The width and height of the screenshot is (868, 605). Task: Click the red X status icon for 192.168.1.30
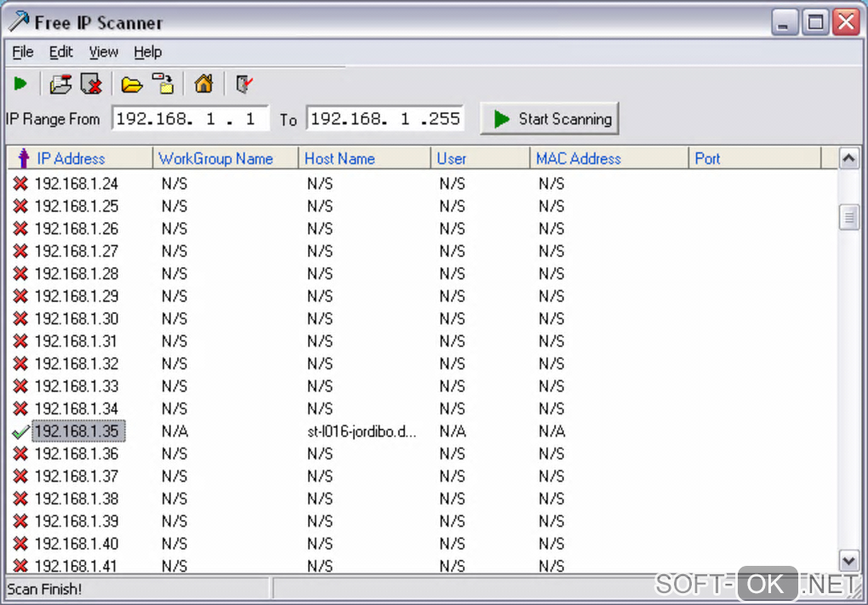20,319
